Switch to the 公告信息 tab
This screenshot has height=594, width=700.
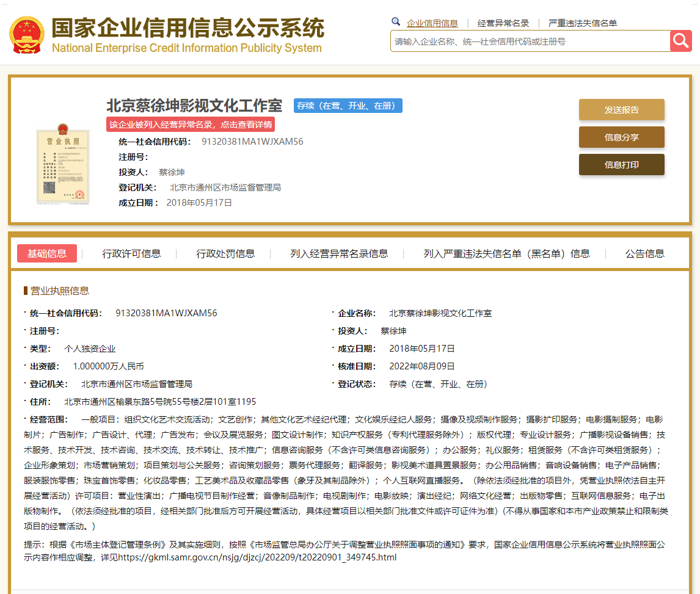[644, 253]
